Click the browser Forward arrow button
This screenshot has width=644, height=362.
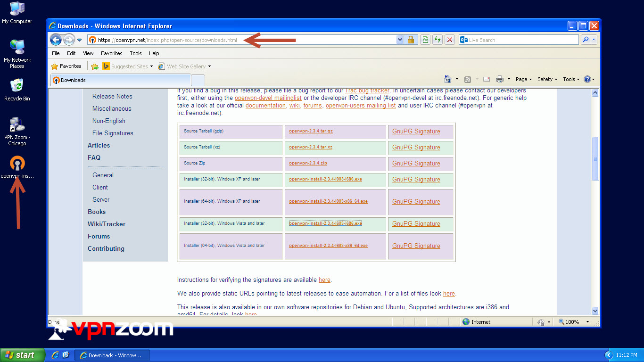69,40
